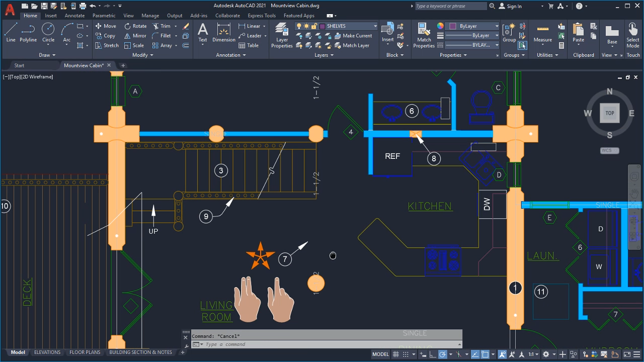Toggle grid display in the status bar
The width and height of the screenshot is (644, 362).
pyautogui.click(x=396, y=354)
